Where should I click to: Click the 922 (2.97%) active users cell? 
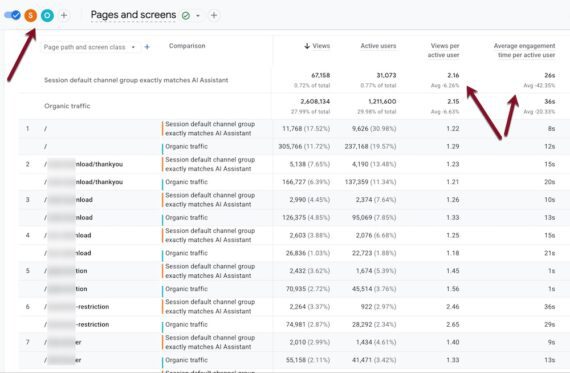click(378, 306)
